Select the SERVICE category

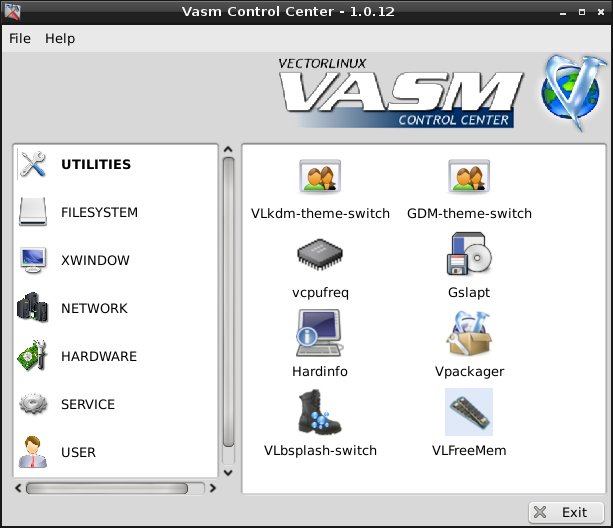pyautogui.click(x=88, y=405)
